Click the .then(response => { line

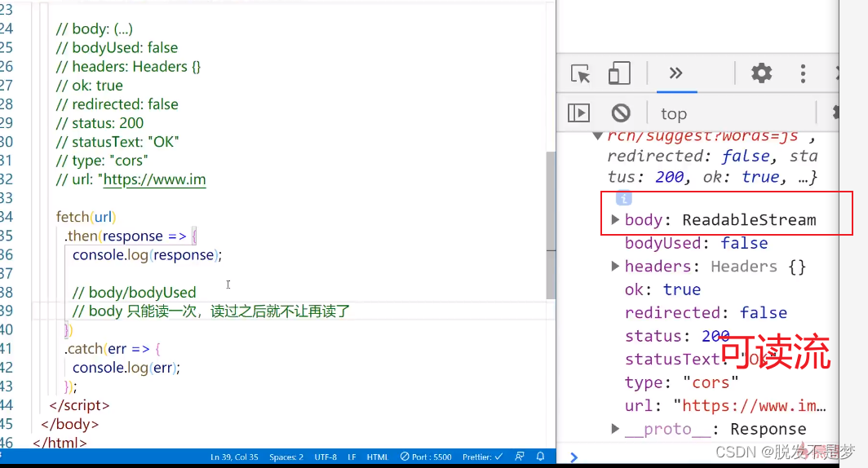point(131,236)
